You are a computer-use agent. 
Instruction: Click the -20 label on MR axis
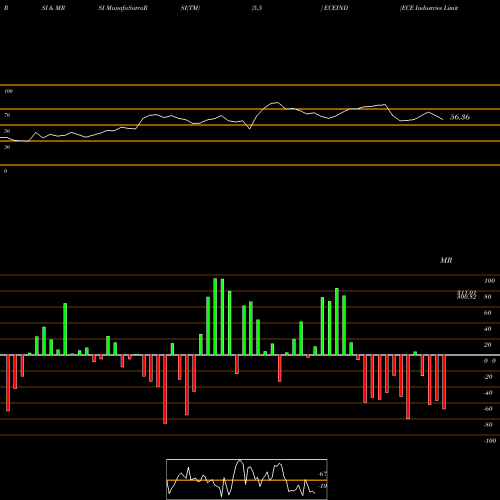pos(488,377)
